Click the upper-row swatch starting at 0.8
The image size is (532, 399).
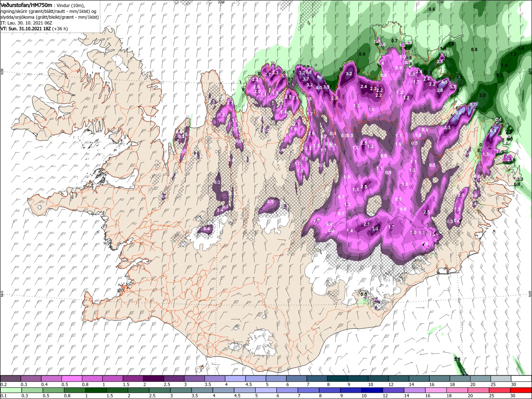point(92,379)
